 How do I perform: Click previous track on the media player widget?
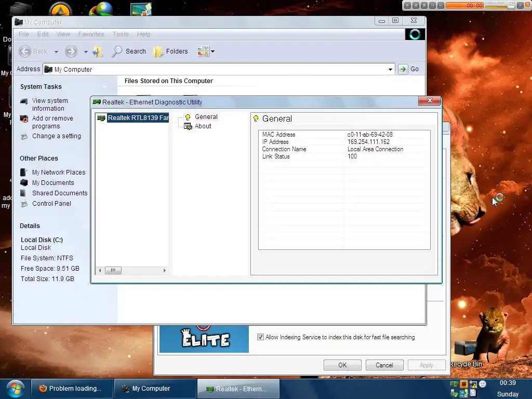(432, 5)
